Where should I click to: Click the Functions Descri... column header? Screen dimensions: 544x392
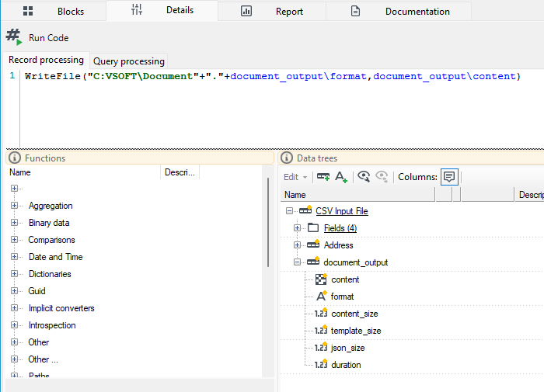[180, 172]
